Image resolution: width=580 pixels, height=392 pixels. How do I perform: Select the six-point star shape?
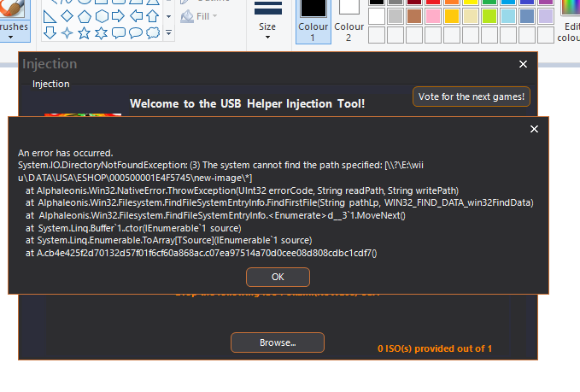click(101, 33)
